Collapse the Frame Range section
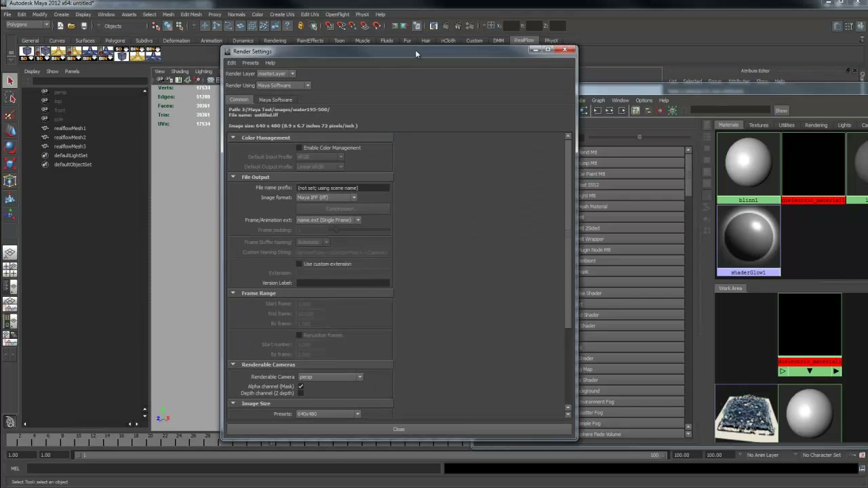This screenshot has height=488, width=868. click(233, 293)
